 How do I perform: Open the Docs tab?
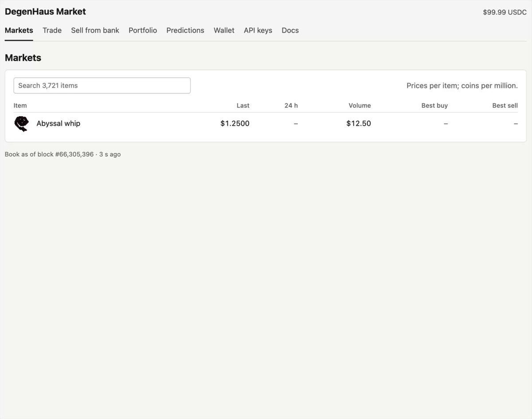pyautogui.click(x=290, y=30)
